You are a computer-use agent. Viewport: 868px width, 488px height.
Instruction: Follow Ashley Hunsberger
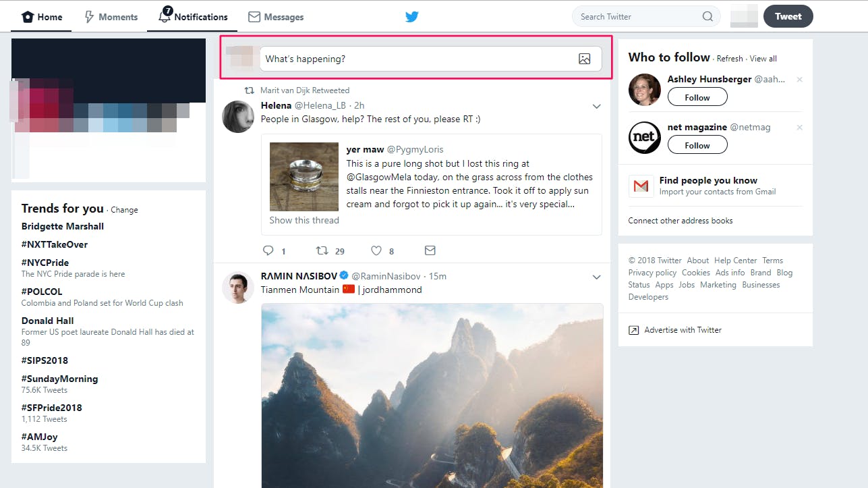tap(697, 97)
